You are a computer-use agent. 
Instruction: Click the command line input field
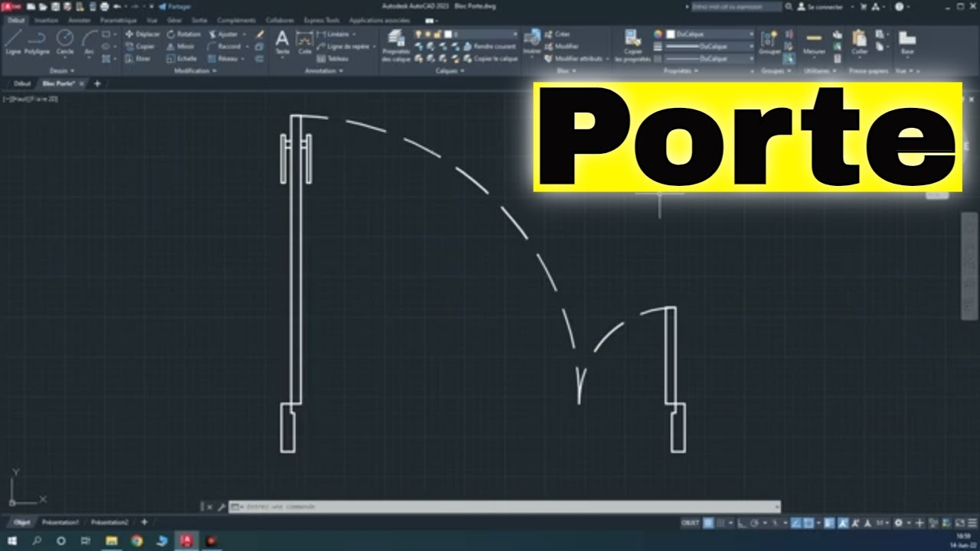[x=505, y=507]
